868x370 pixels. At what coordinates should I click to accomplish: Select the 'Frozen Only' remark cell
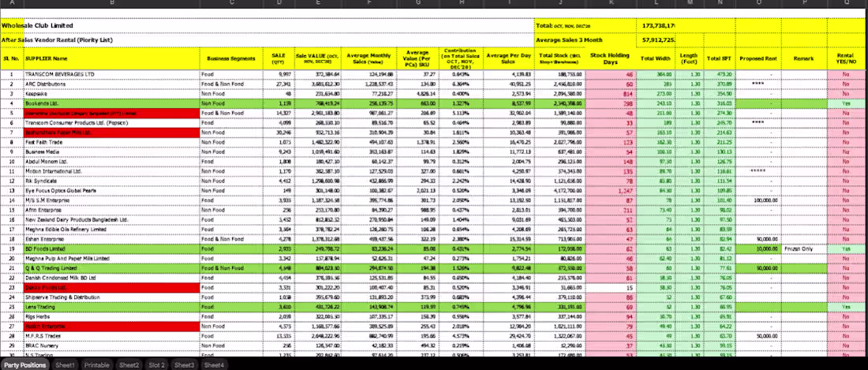804,249
